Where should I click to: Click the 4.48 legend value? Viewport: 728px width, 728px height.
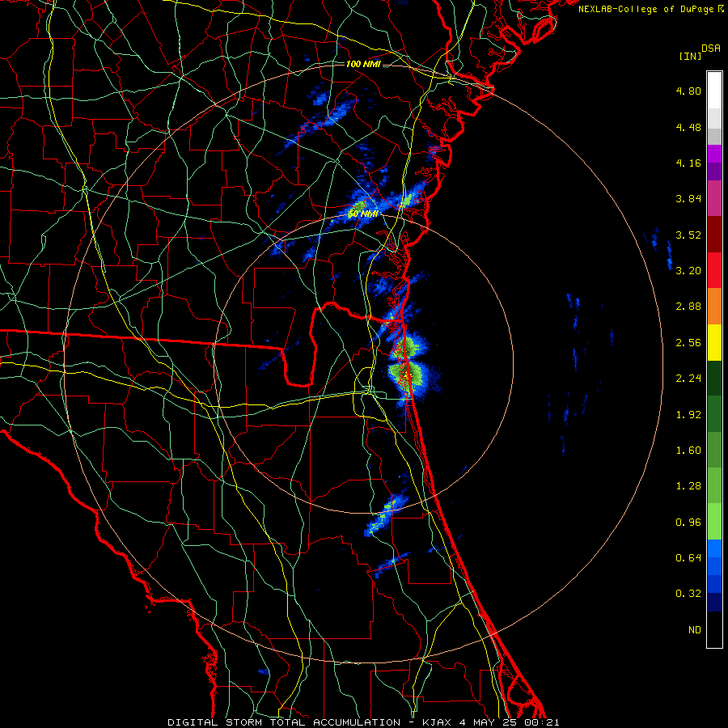pyautogui.click(x=688, y=127)
